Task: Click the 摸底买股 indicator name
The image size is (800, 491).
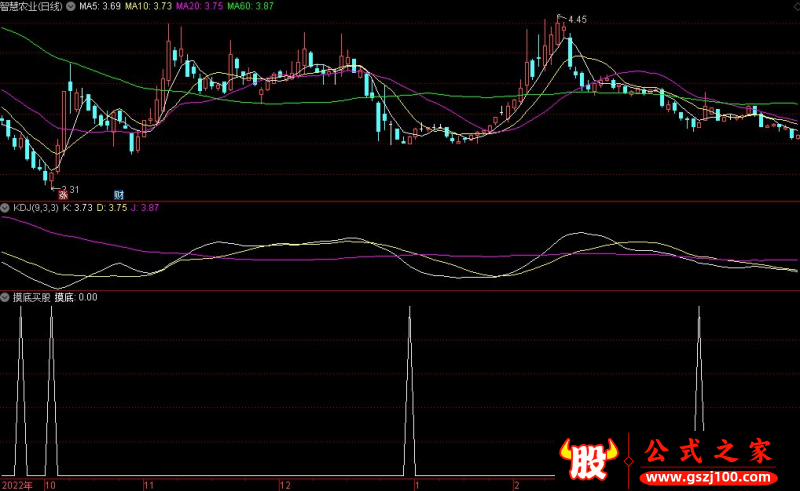Action: tap(31, 298)
